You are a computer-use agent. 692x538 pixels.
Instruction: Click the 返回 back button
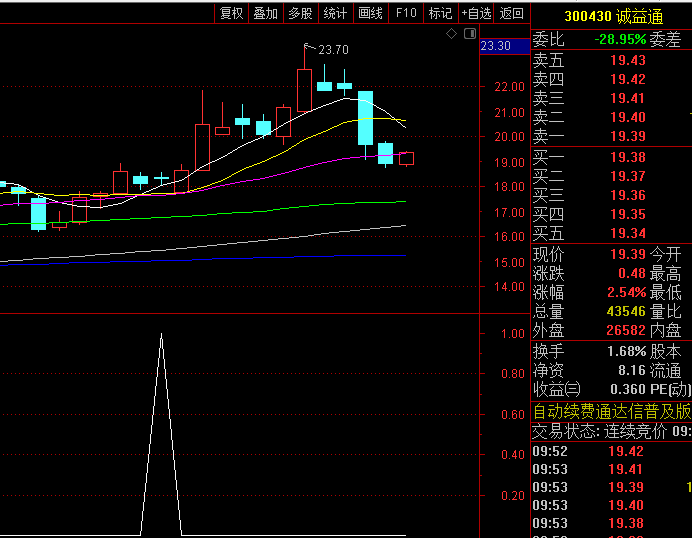[x=511, y=13]
